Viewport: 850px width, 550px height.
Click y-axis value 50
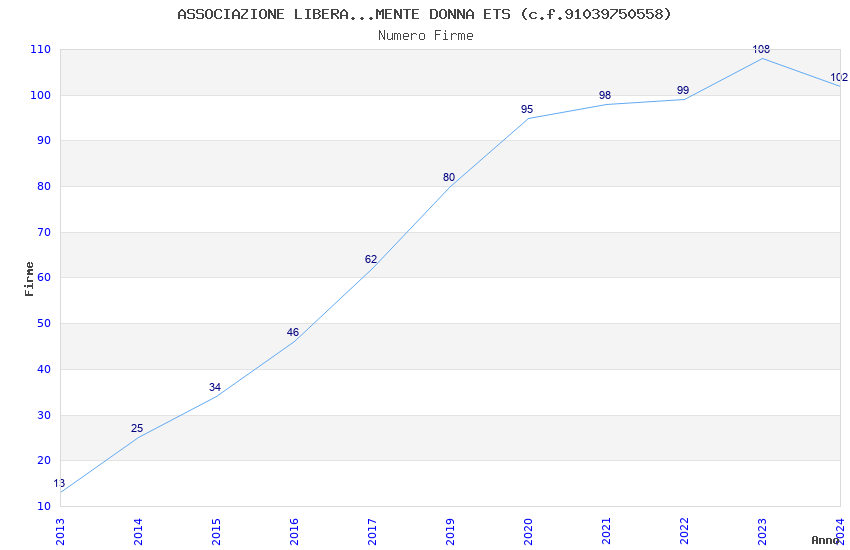[x=44, y=323]
